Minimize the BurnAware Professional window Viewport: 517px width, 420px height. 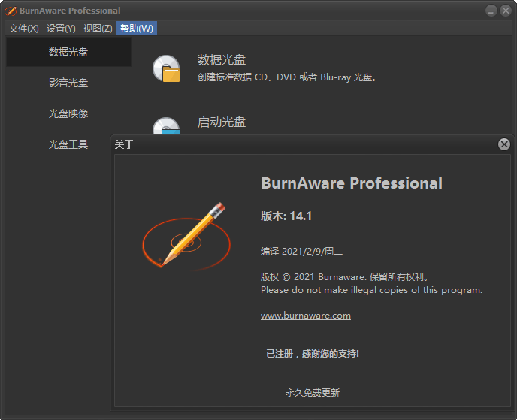point(491,11)
